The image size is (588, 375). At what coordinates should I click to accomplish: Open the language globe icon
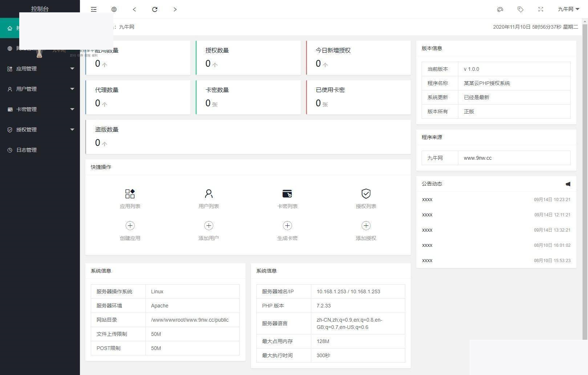coord(114,9)
